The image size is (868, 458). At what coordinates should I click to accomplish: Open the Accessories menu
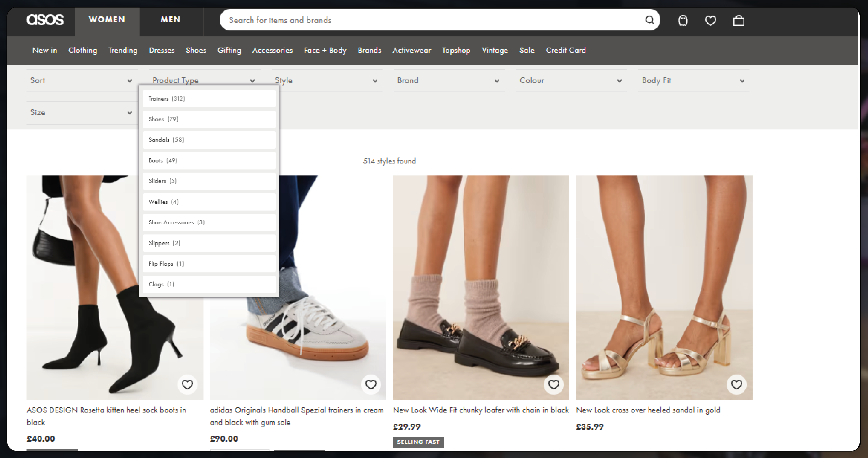[x=272, y=50]
